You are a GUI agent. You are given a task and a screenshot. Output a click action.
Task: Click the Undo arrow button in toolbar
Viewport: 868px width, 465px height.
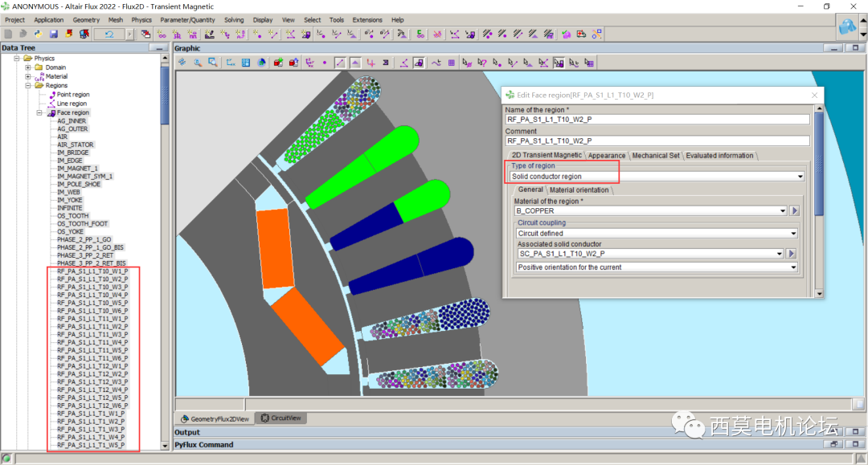click(x=108, y=34)
